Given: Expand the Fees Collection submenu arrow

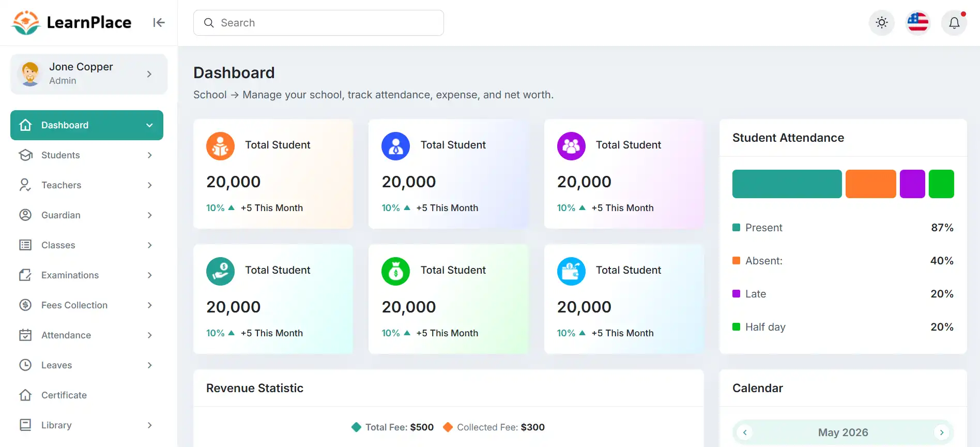Looking at the screenshot, I should tap(149, 305).
